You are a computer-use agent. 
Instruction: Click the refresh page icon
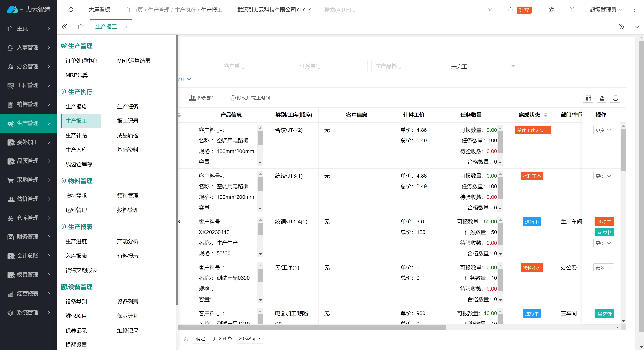coord(71,9)
